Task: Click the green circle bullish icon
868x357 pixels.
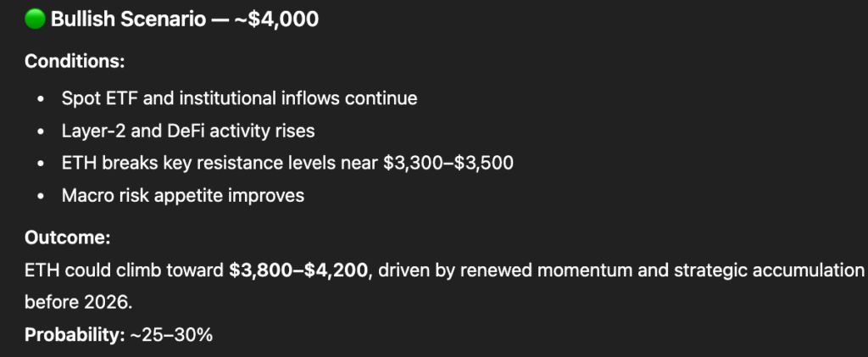Action: (x=36, y=20)
